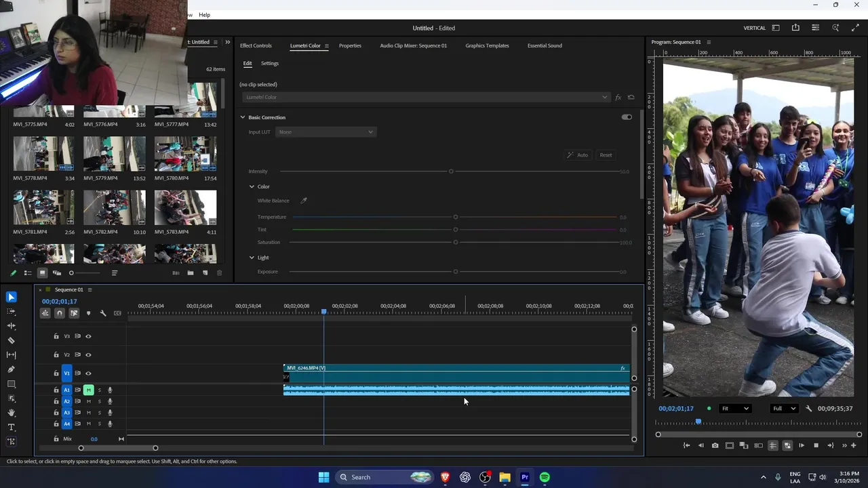The width and height of the screenshot is (868, 488).
Task: Click the New Bin folder icon
Action: coord(191,273)
